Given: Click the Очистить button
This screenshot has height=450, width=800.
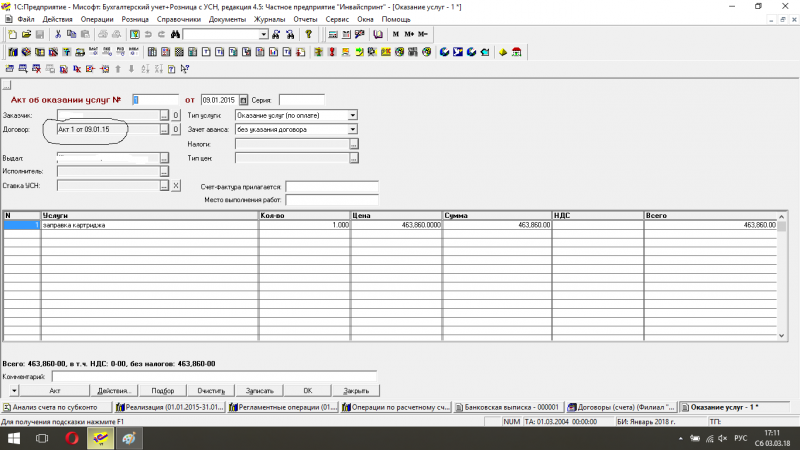Looking at the screenshot, I should (211, 391).
